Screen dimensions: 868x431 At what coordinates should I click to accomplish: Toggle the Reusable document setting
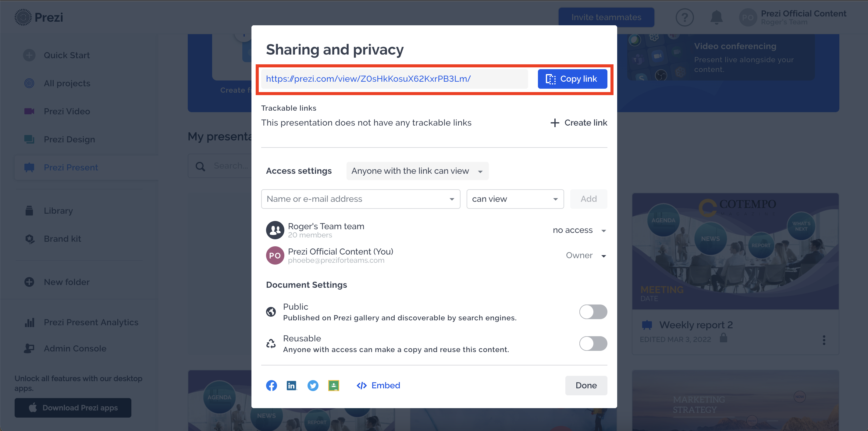(593, 344)
